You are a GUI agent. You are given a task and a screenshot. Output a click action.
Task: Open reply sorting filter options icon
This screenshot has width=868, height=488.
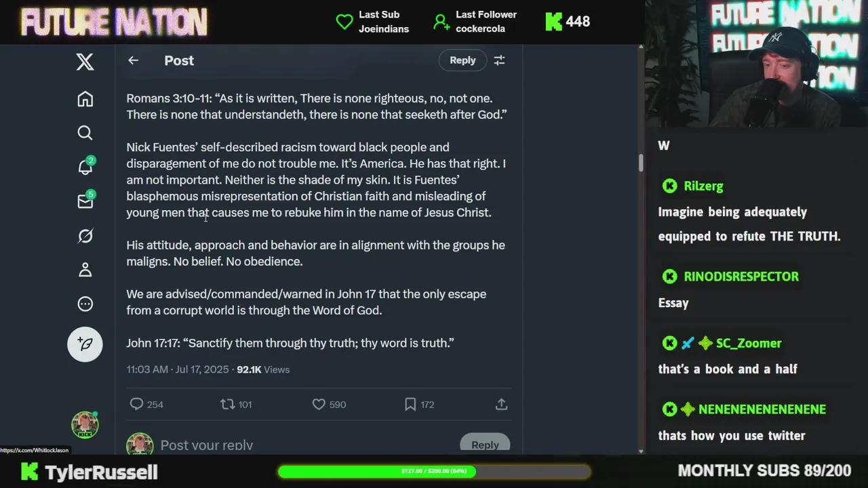(499, 60)
